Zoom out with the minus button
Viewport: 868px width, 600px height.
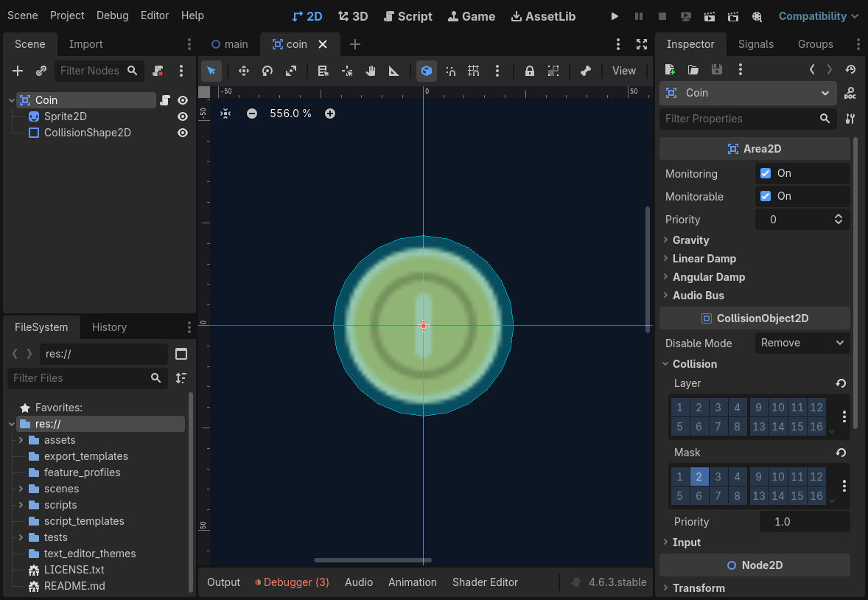(252, 114)
